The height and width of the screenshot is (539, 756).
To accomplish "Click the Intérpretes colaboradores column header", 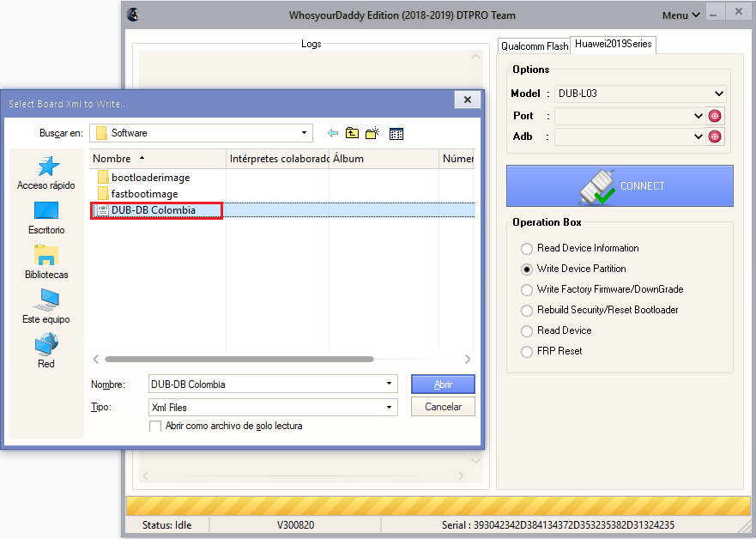I will (x=278, y=159).
